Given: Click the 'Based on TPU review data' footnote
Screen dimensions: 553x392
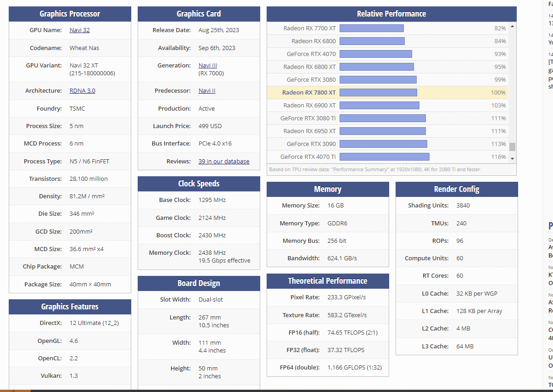Looking at the screenshot, I should pyautogui.click(x=375, y=169).
